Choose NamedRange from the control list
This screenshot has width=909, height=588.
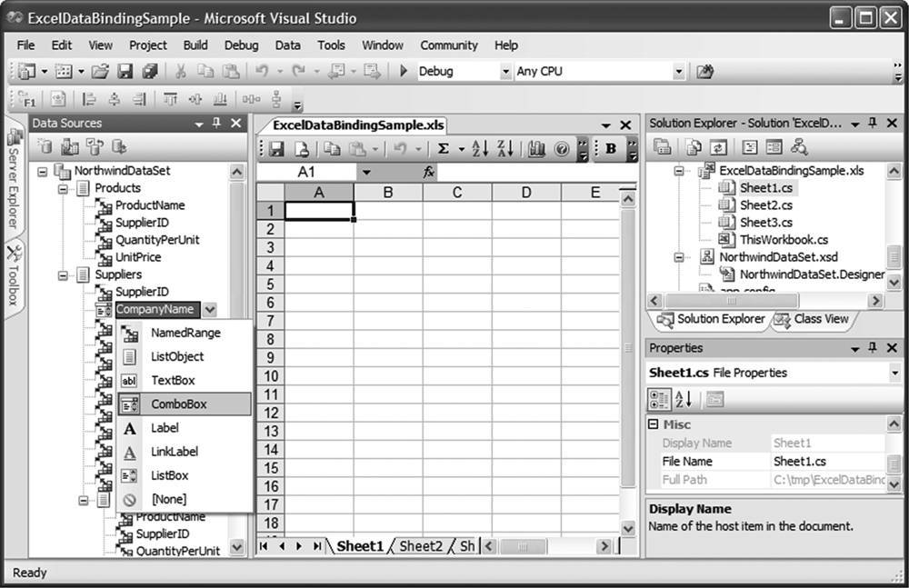pos(185,333)
